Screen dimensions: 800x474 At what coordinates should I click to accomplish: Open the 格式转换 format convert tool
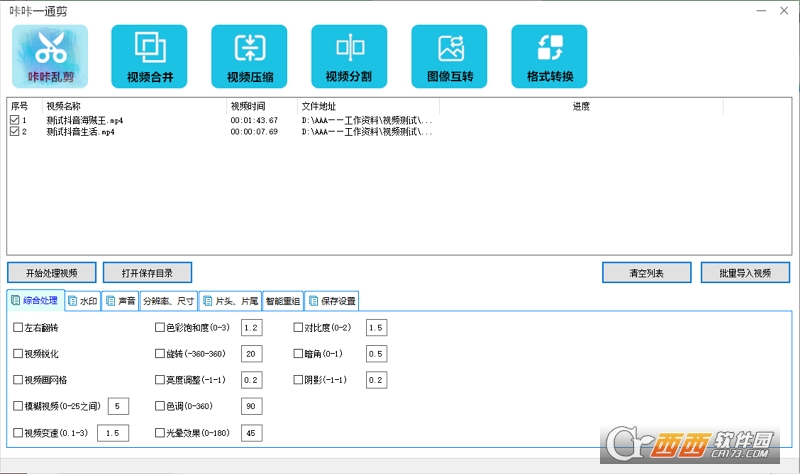click(549, 56)
